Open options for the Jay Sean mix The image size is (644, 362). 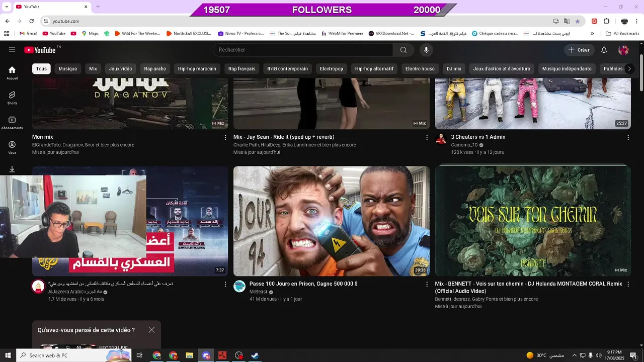coord(427,137)
